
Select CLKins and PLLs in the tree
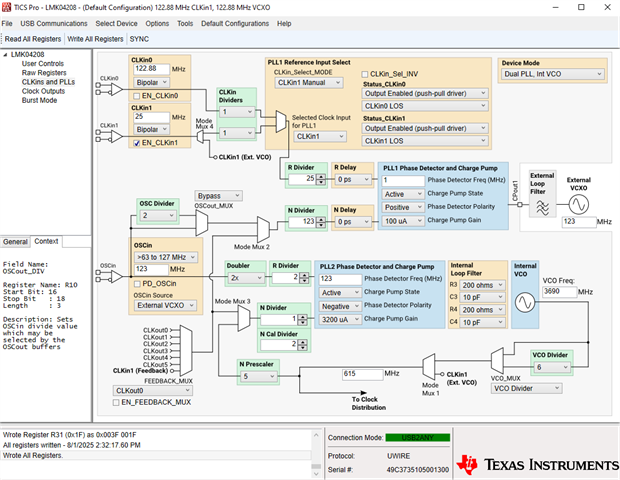pyautogui.click(x=48, y=82)
